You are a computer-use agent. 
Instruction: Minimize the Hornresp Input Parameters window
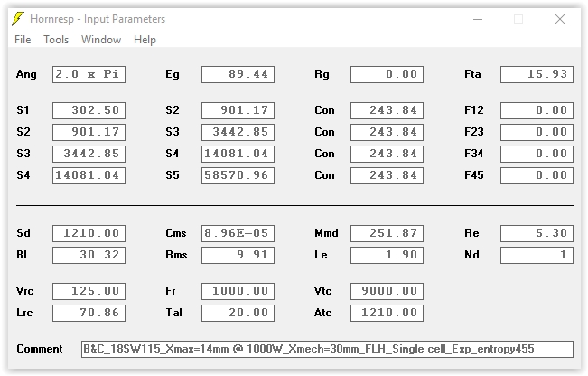[x=478, y=19]
